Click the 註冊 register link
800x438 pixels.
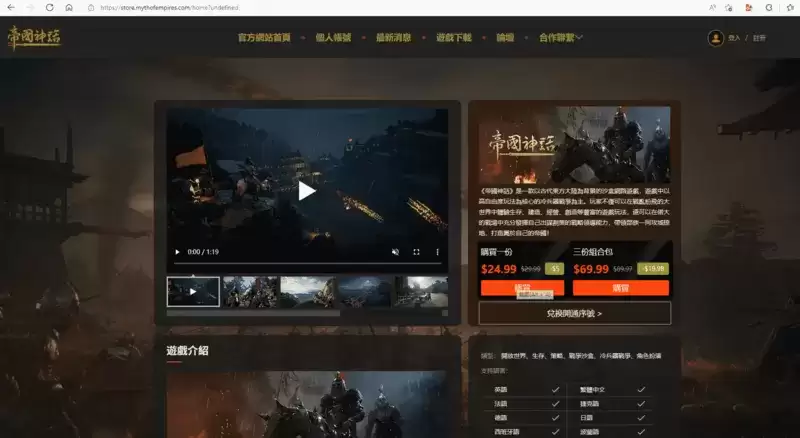pos(759,38)
